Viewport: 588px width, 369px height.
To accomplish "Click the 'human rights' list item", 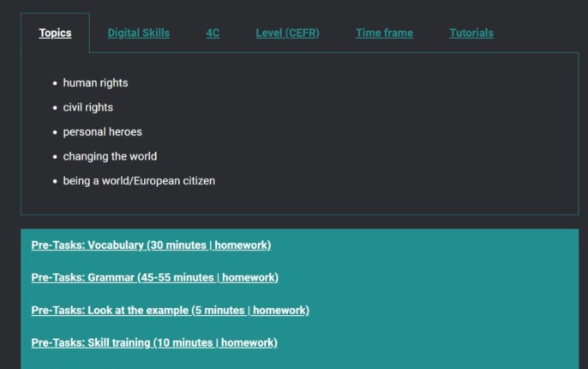I will click(95, 83).
